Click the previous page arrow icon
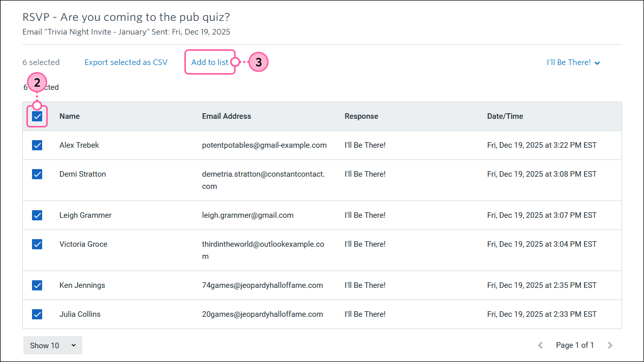 pos(540,345)
